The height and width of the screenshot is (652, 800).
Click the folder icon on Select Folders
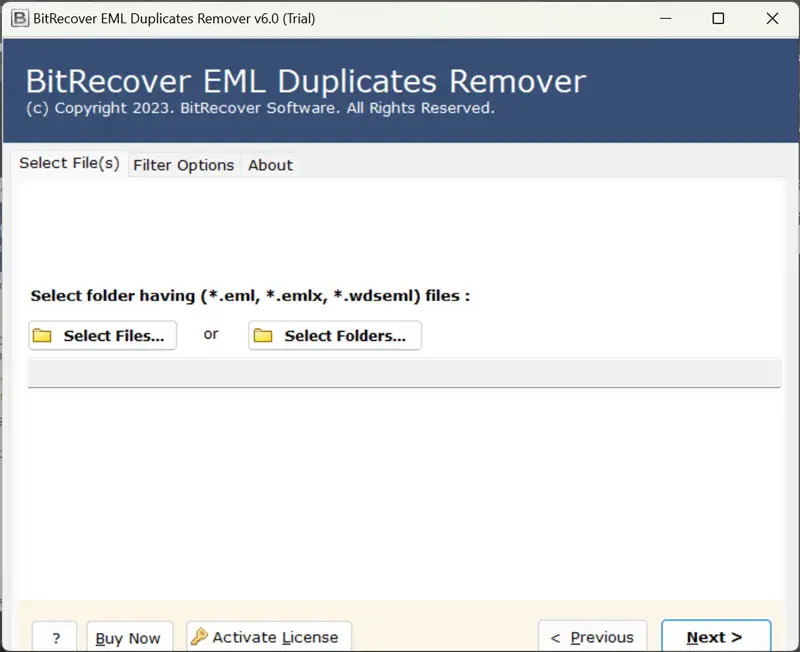pos(263,336)
